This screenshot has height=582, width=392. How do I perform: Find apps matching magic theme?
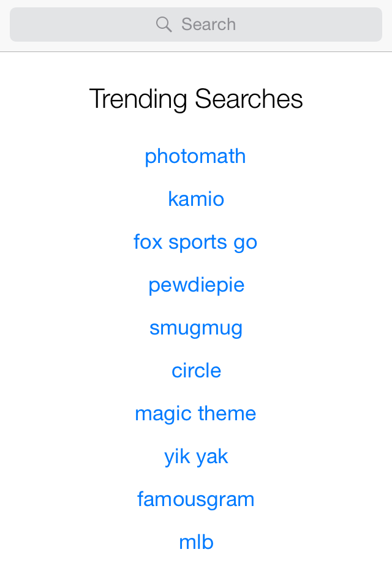[195, 414]
